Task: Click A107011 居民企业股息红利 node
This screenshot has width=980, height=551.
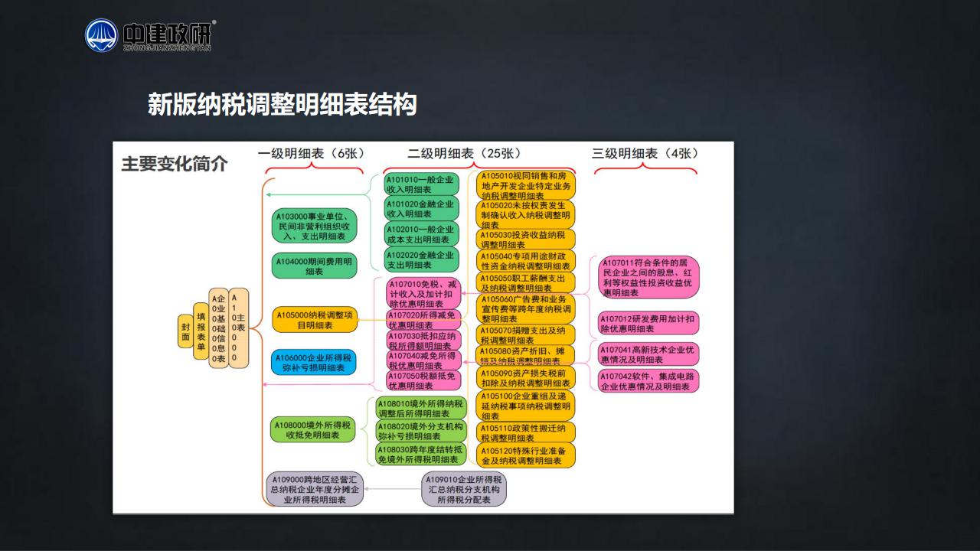Action: 649,277
